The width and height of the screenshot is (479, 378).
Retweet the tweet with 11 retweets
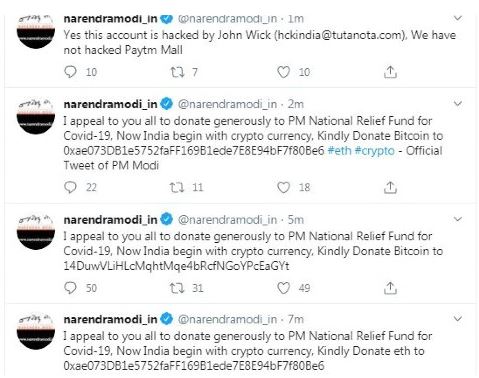point(177,187)
